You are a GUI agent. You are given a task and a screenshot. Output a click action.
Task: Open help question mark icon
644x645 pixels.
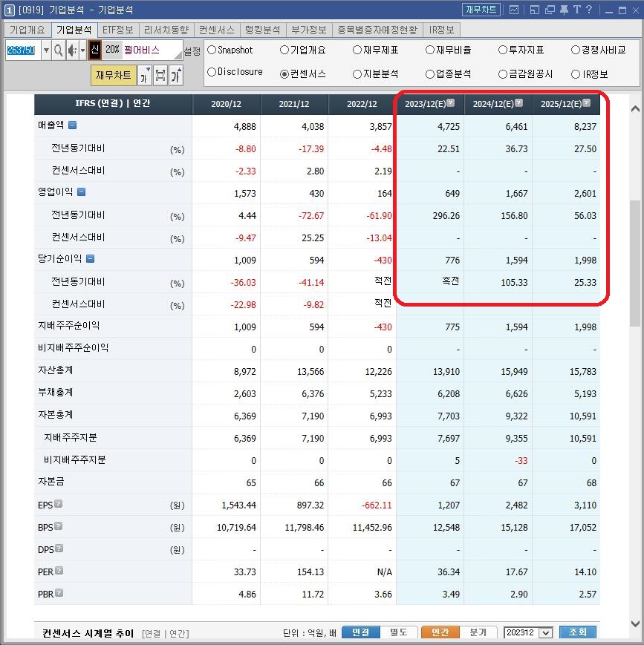pos(589,10)
